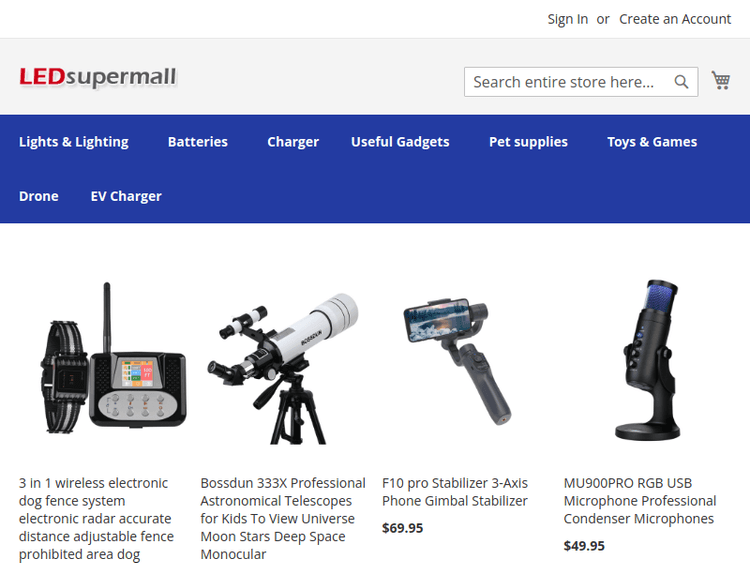The width and height of the screenshot is (750, 563).
Task: Open the Lights & Lighting menu
Action: [x=74, y=142]
